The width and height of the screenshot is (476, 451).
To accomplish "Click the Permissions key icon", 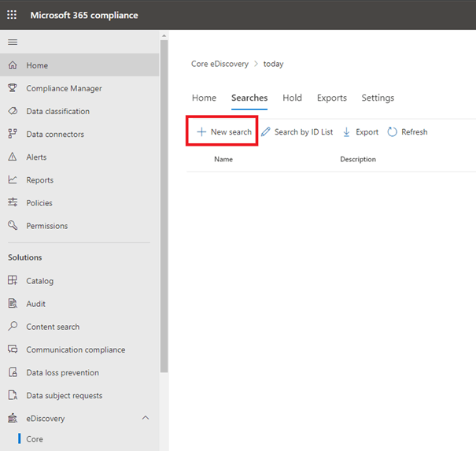I will point(13,225).
